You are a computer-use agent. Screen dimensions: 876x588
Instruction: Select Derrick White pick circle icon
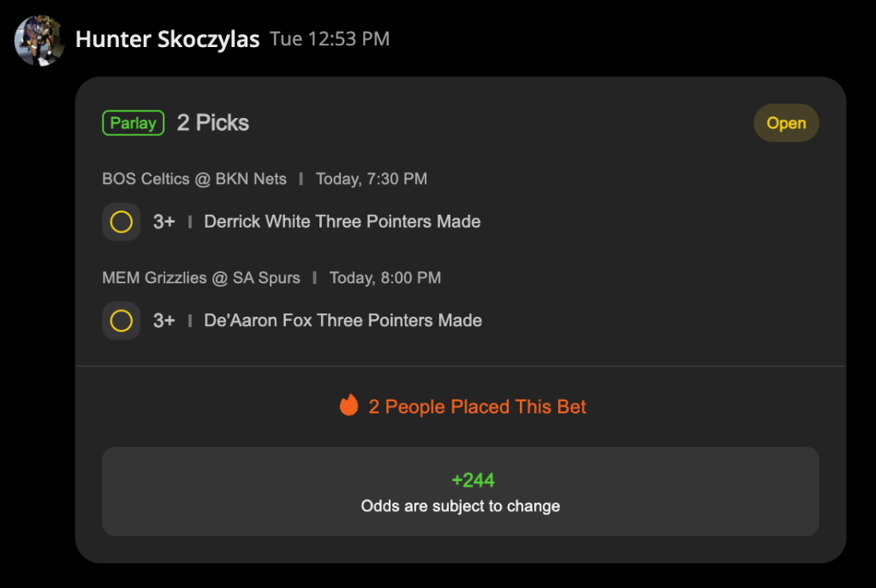tap(122, 222)
